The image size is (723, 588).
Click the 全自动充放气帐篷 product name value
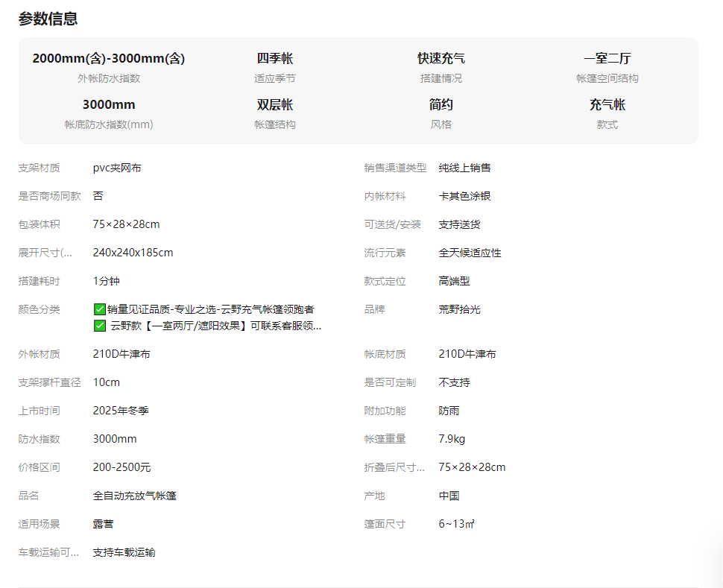point(134,496)
